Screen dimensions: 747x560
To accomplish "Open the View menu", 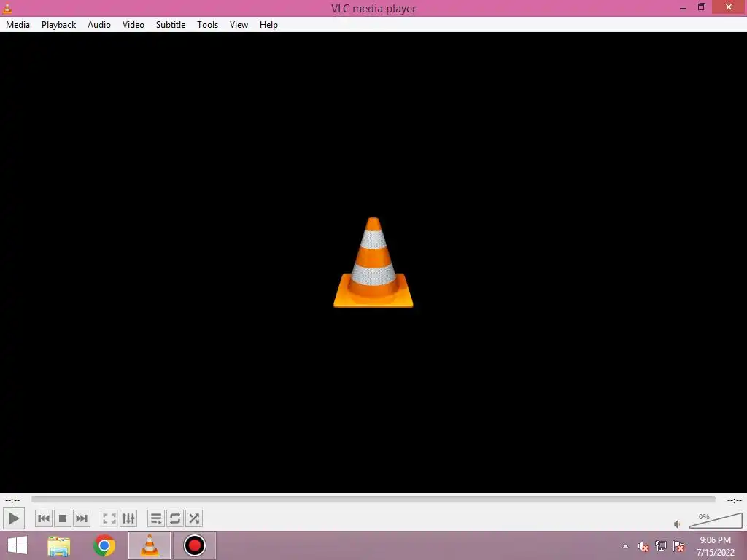I will 239,25.
